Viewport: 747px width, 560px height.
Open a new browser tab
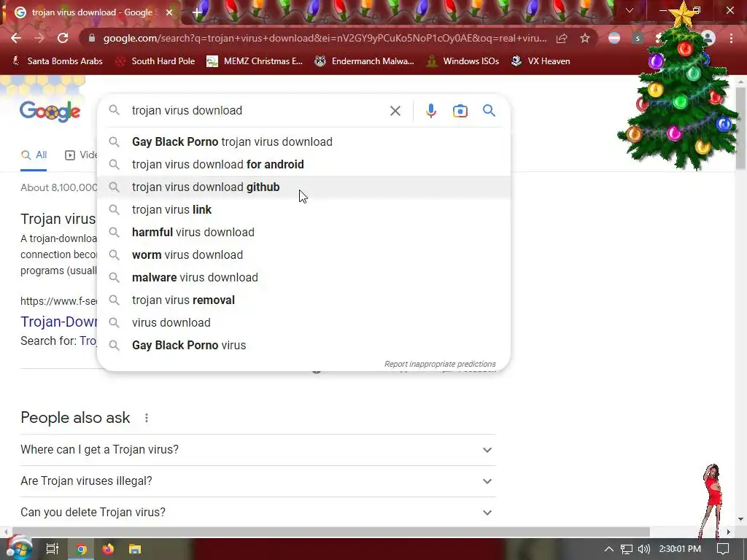(x=197, y=12)
